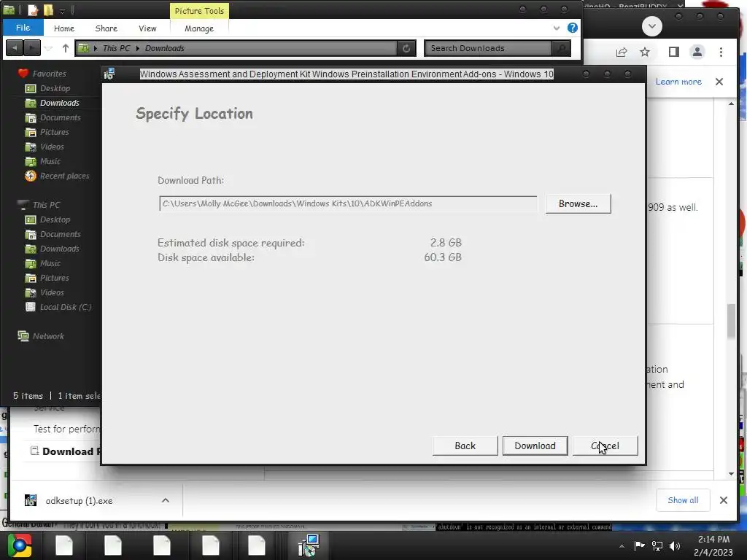Select Pictures under This PC
Screen dimensions: 747x560
tap(54, 278)
